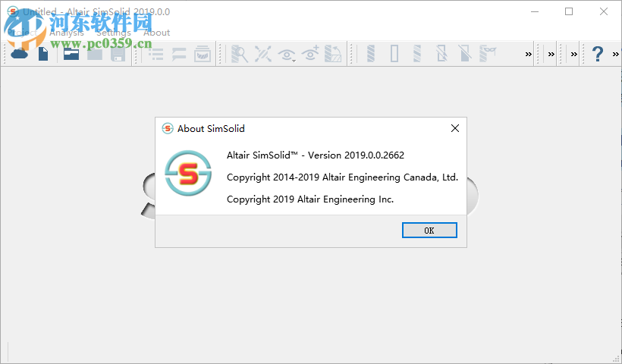The width and height of the screenshot is (622, 364).
Task: Open the About menu
Action: [157, 33]
